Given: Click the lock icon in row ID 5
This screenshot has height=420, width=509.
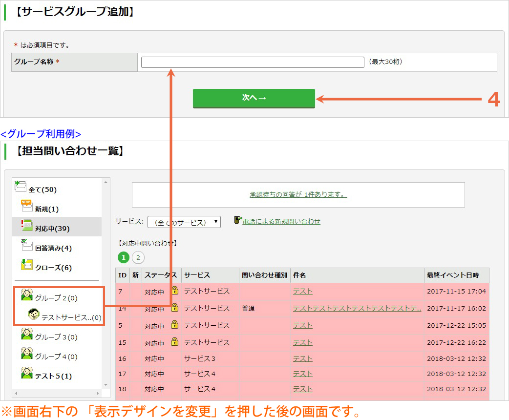Looking at the screenshot, I should tap(175, 324).
